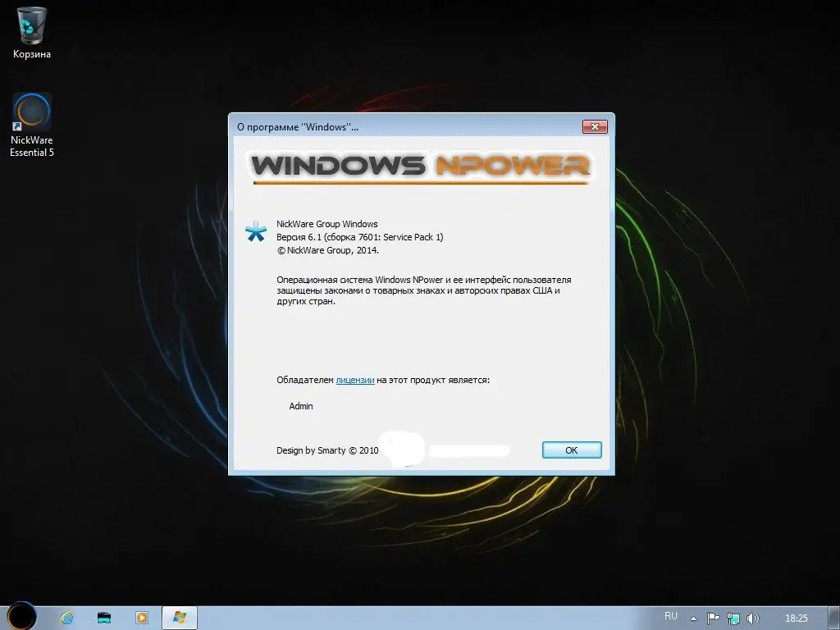Viewport: 840px width, 630px height.
Task: Click the blue asterisk icon in the dialog
Action: click(x=256, y=231)
